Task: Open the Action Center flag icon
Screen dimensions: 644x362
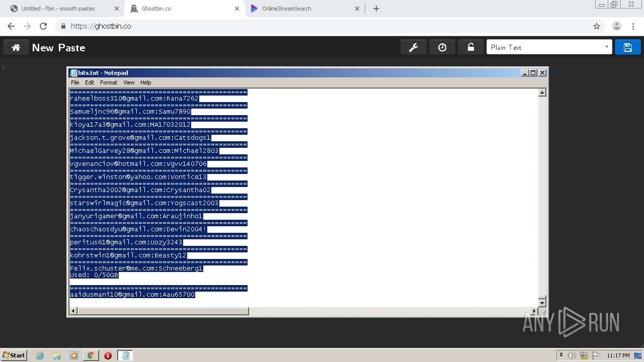Action: point(596,355)
